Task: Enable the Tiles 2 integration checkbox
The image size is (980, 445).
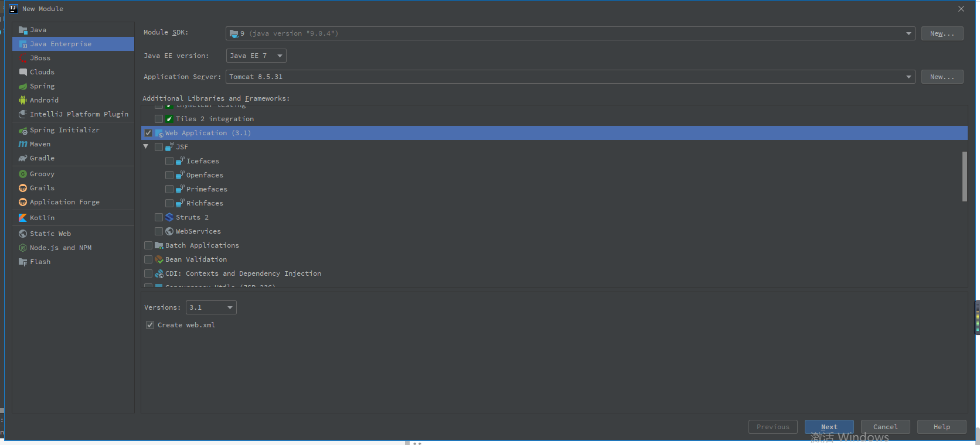Action: click(159, 119)
